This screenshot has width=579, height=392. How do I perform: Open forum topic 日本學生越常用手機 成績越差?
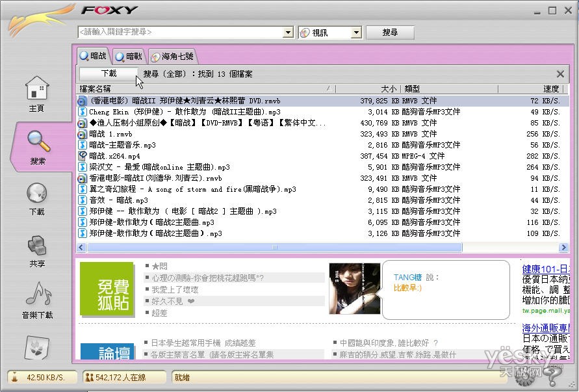[203, 343]
